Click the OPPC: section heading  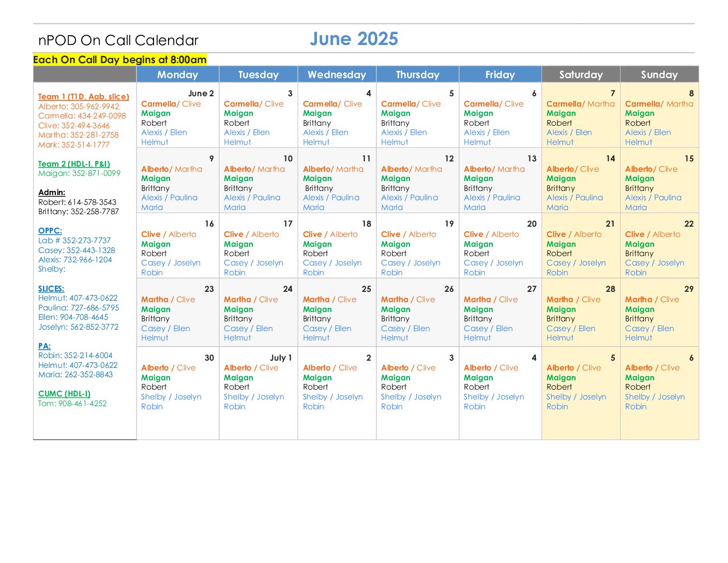click(50, 231)
